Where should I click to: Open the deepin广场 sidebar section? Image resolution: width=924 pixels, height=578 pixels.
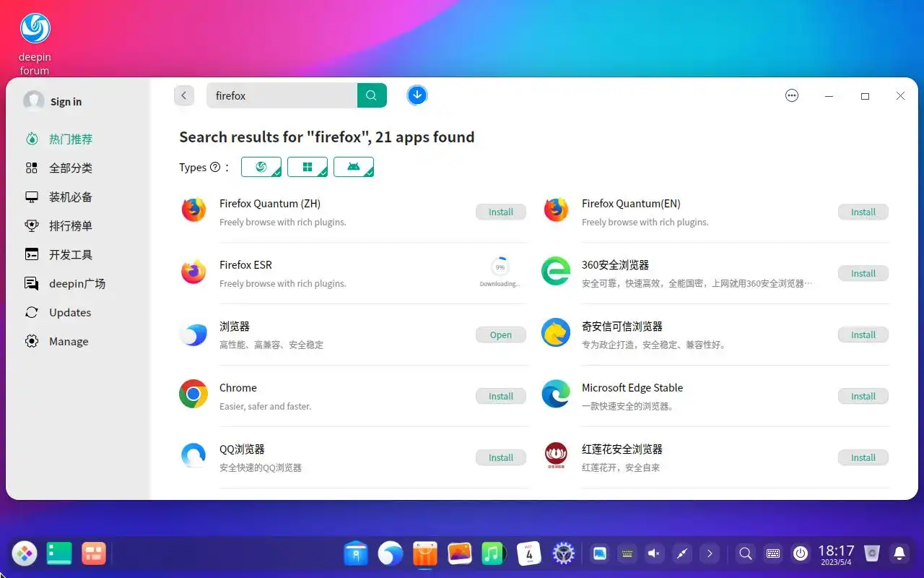pos(77,283)
